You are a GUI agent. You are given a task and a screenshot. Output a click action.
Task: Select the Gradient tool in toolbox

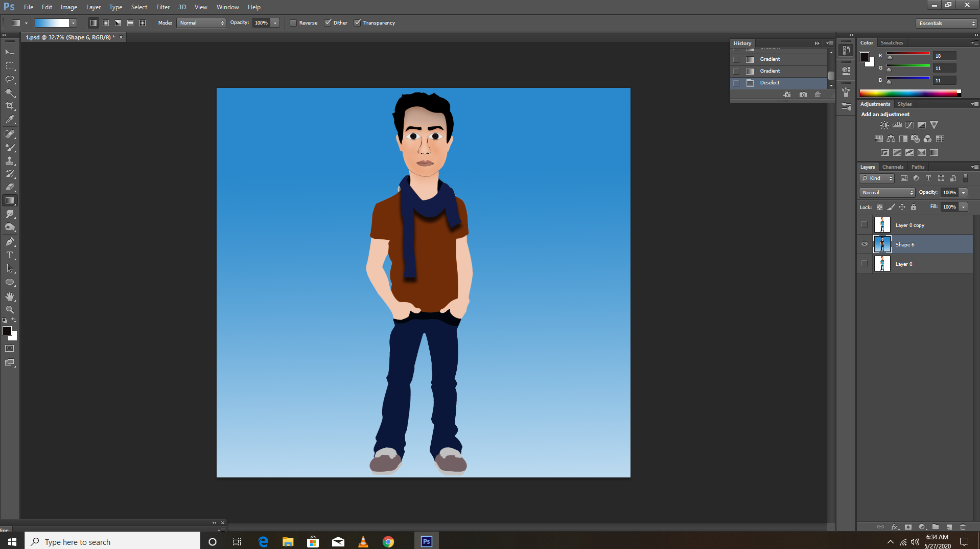point(10,200)
